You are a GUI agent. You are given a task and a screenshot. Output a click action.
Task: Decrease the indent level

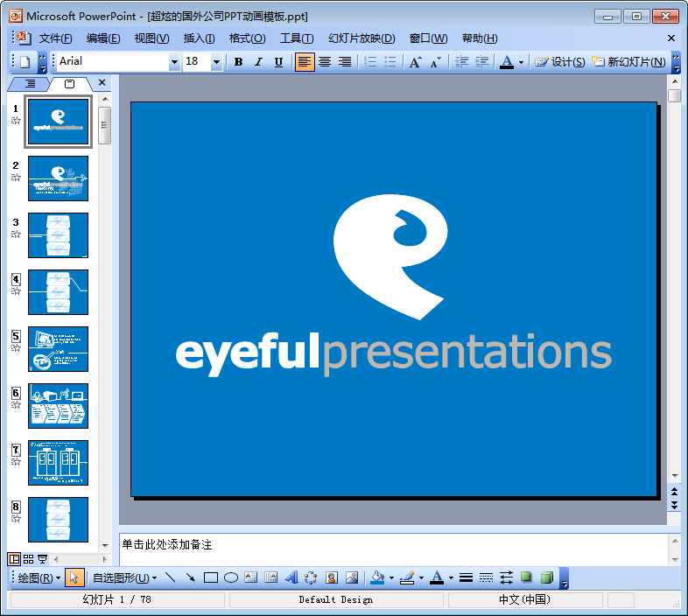461,62
